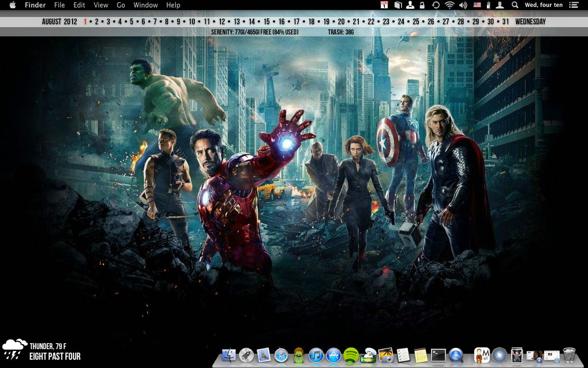This screenshot has height=368, width=588.
Task: Open the Window menu
Action: tap(146, 5)
